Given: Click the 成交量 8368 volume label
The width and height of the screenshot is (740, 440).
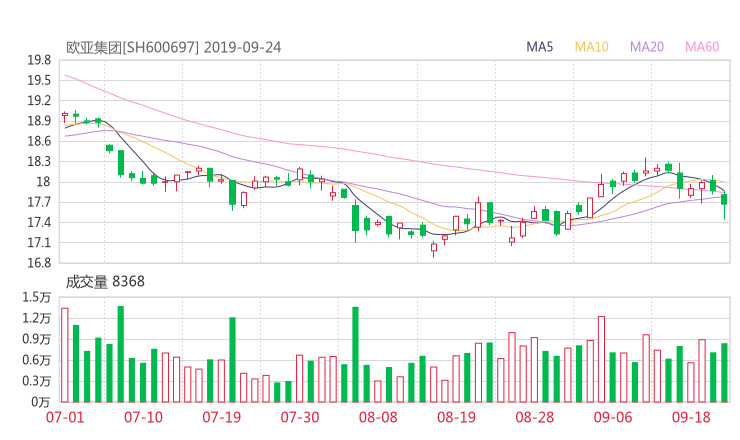Looking at the screenshot, I should coord(105,282).
